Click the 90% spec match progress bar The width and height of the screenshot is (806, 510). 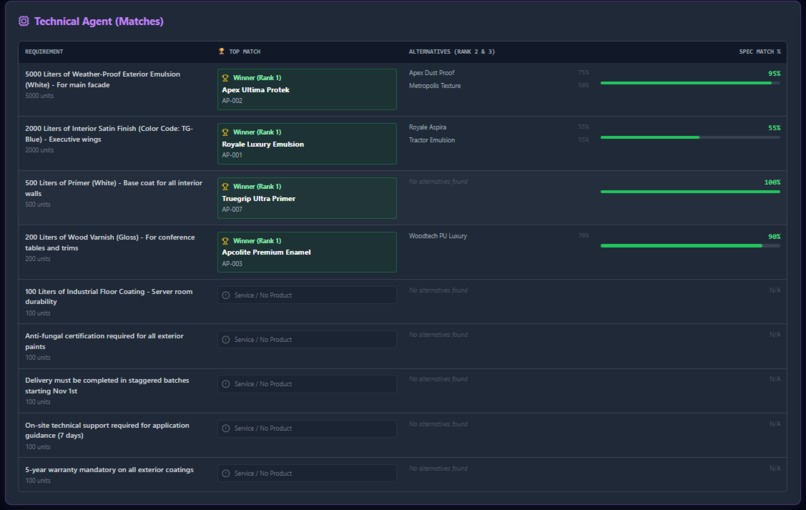[690, 246]
